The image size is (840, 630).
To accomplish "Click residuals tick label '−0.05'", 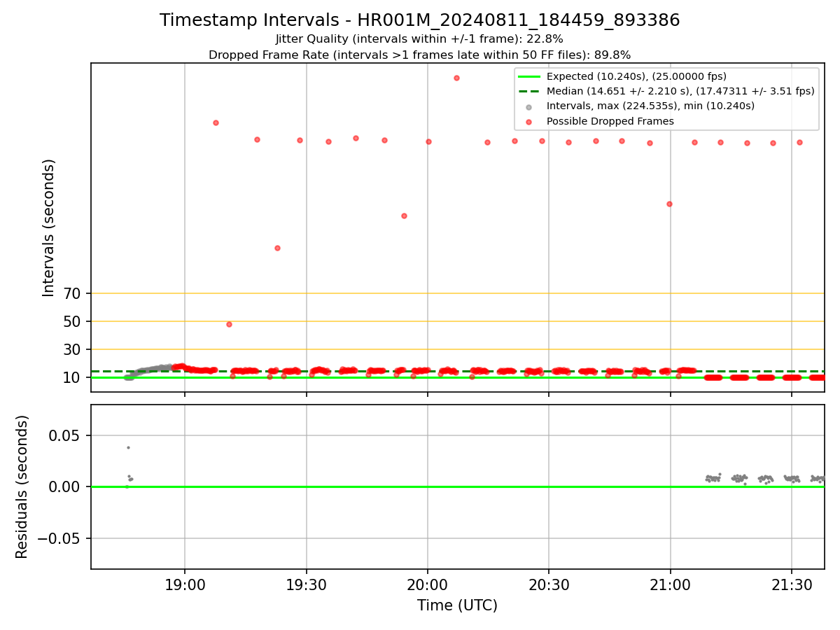I will 60,538.
